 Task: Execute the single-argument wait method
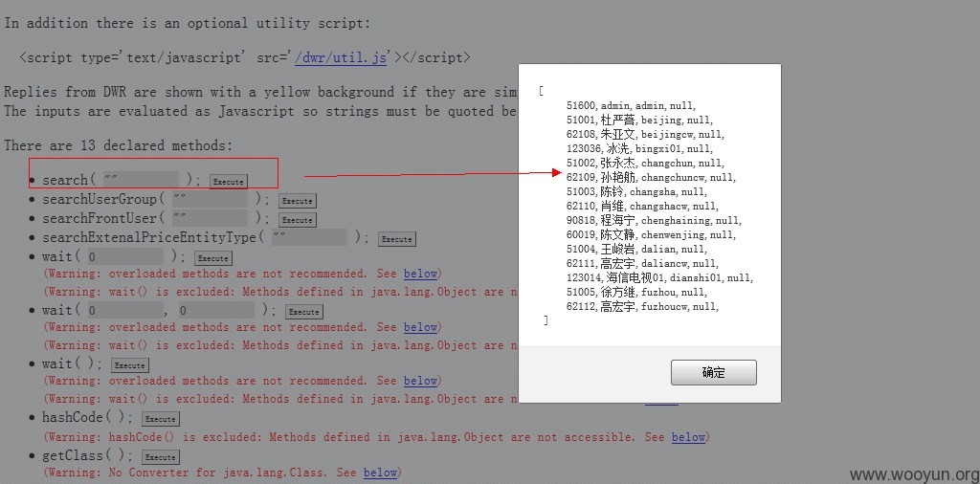tap(213, 258)
